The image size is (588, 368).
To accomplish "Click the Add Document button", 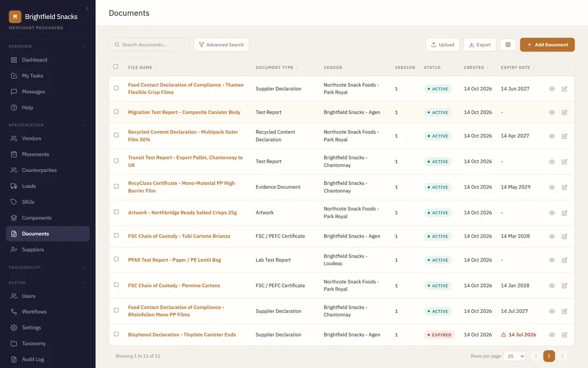I will (x=547, y=44).
